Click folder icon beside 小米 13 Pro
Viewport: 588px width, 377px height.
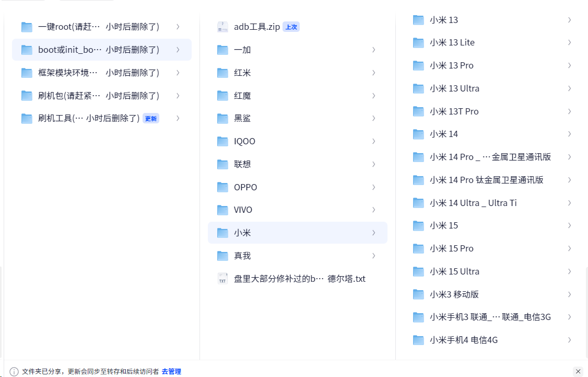418,65
